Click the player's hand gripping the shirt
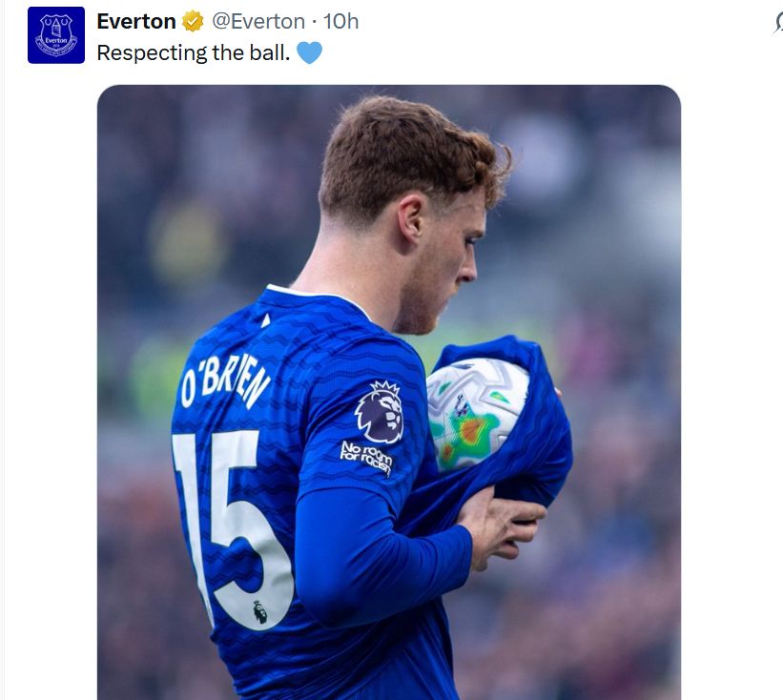Screen dimensions: 783x700 pos(504,525)
